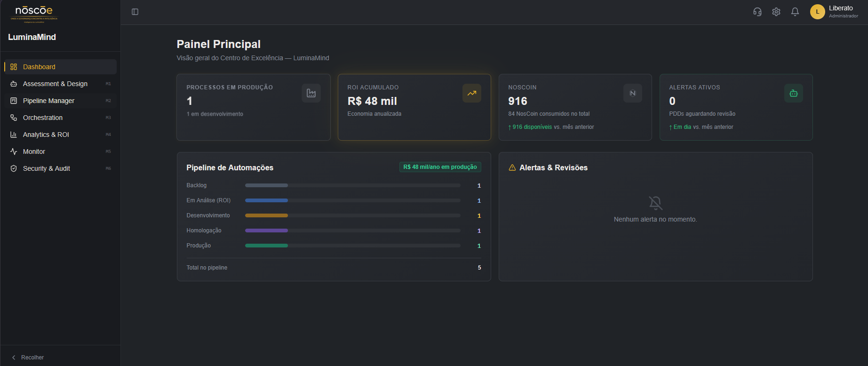Click the Assessment & Design robot icon
868x366 pixels.
click(x=14, y=84)
